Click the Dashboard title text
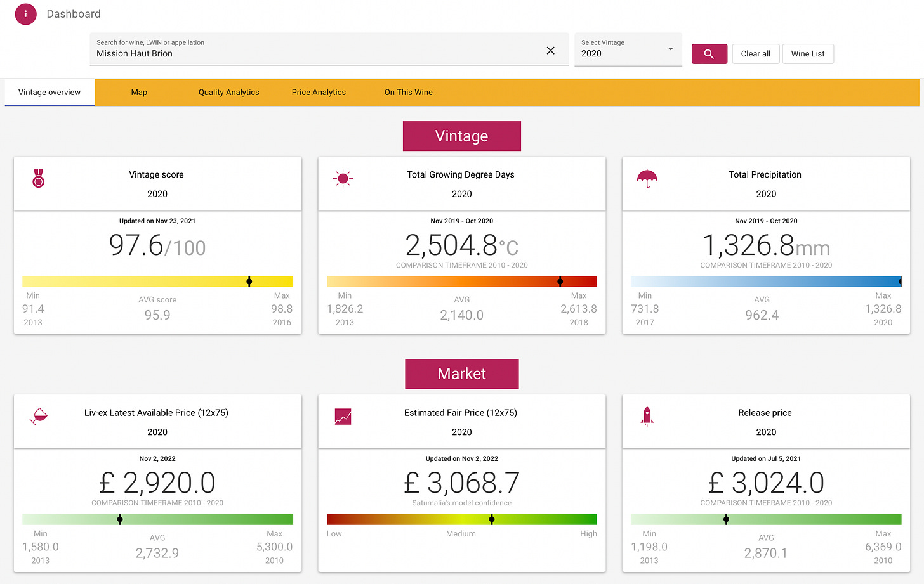 point(74,14)
